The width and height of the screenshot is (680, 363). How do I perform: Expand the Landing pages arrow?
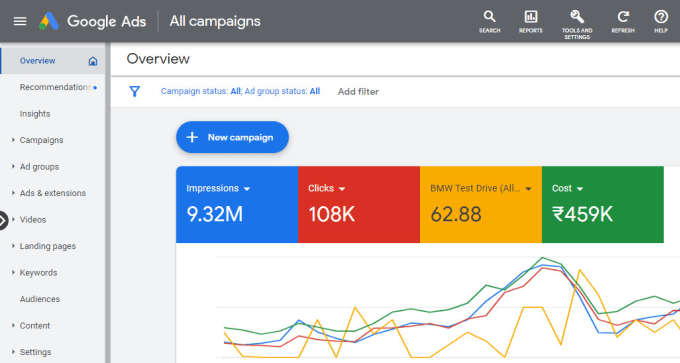[13, 246]
